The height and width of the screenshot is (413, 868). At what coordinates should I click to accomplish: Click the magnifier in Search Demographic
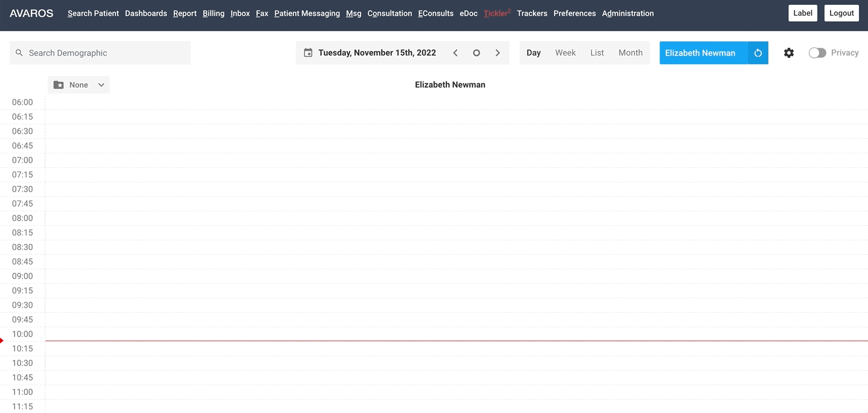(x=19, y=53)
